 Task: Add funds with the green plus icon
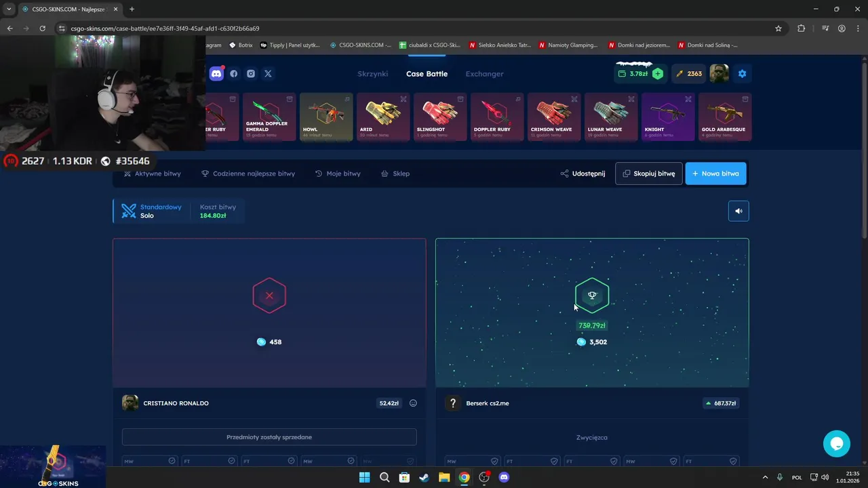coord(657,74)
